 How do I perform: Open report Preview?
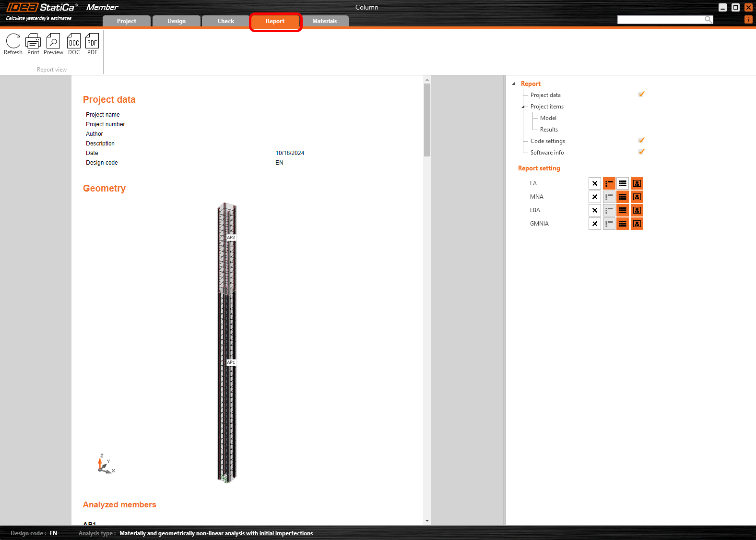[x=53, y=44]
